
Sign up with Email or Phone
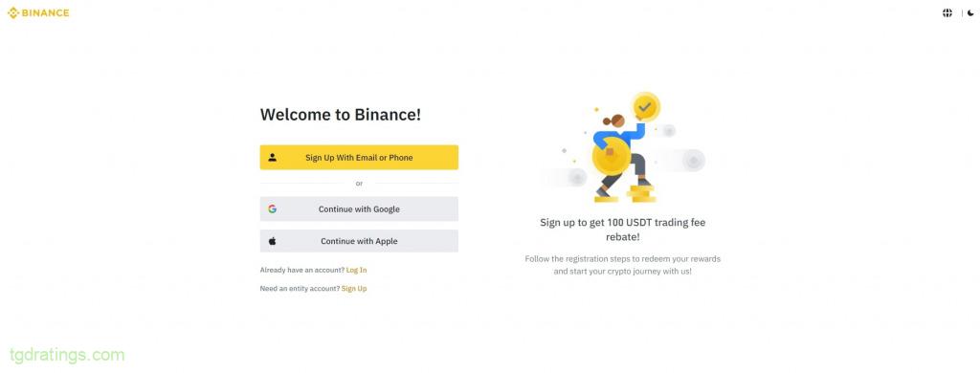click(359, 158)
